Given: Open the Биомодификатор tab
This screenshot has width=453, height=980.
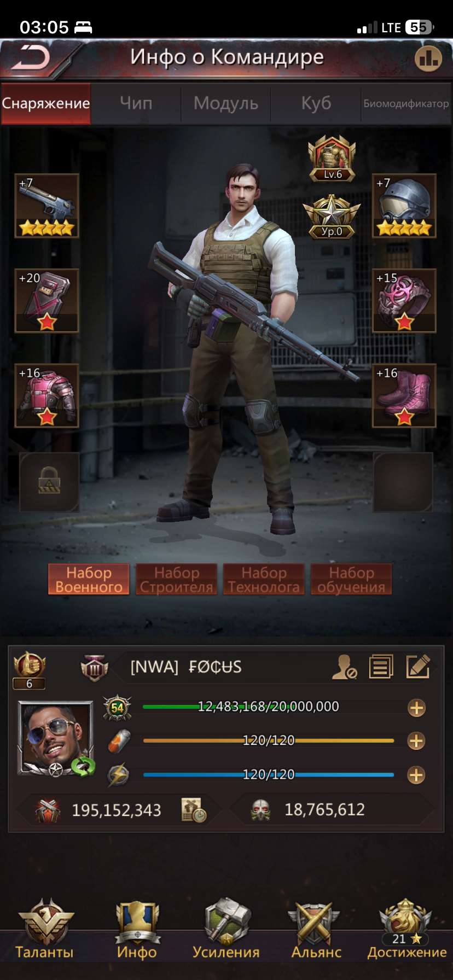Looking at the screenshot, I should [406, 103].
